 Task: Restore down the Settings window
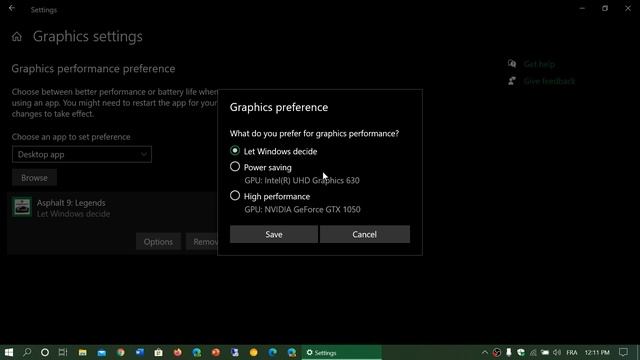605,8
